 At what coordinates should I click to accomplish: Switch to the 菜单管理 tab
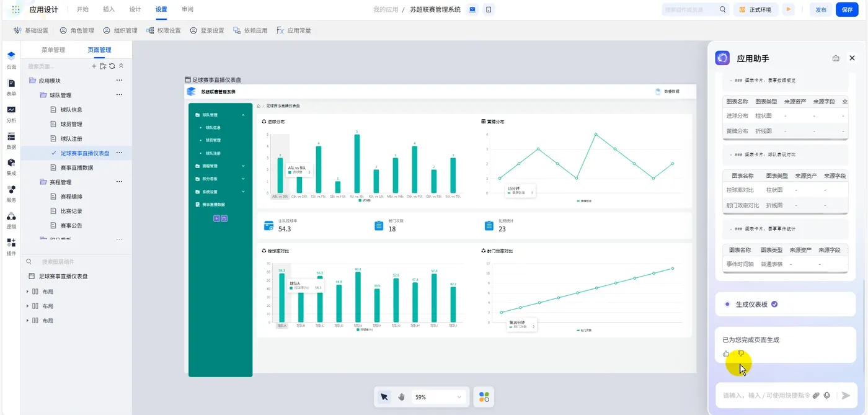[x=53, y=50]
